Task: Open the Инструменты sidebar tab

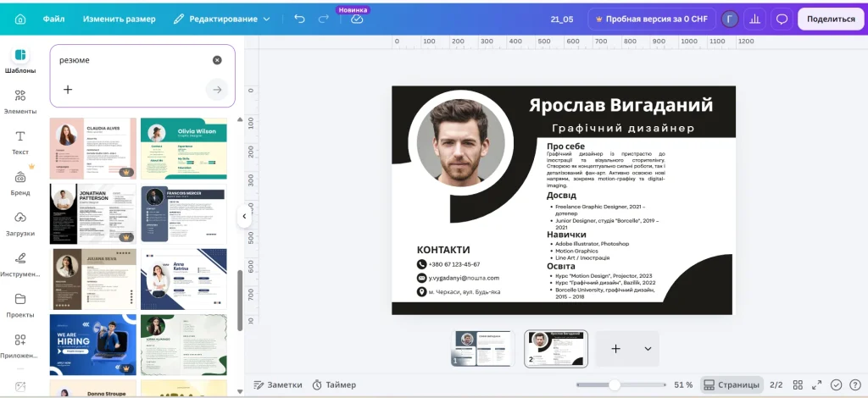Action: click(20, 264)
